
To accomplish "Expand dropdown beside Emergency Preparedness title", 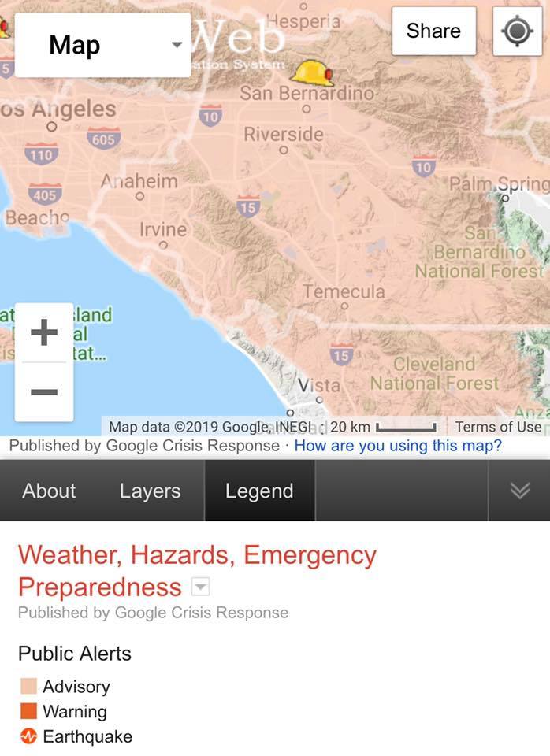I will pyautogui.click(x=200, y=587).
